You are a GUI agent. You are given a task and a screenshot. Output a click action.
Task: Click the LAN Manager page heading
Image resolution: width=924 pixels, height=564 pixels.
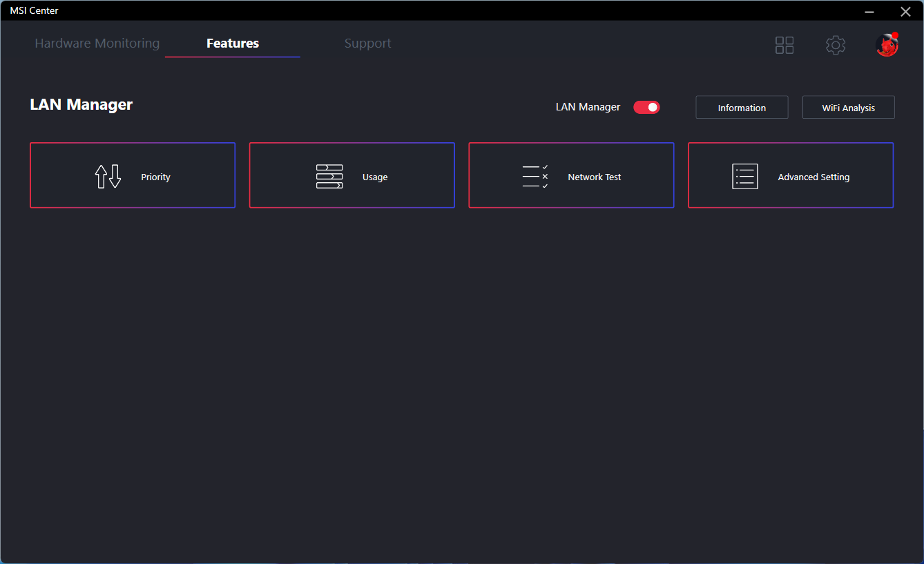81,105
